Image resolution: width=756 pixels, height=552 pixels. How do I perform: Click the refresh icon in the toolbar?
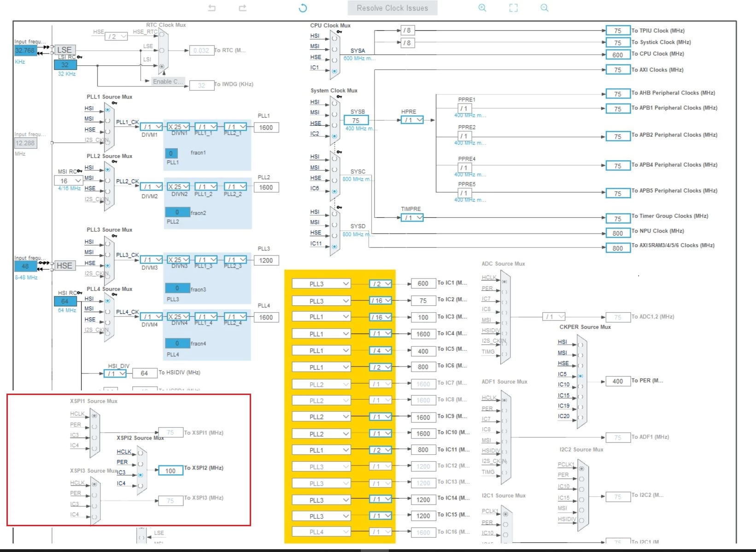pos(303,8)
